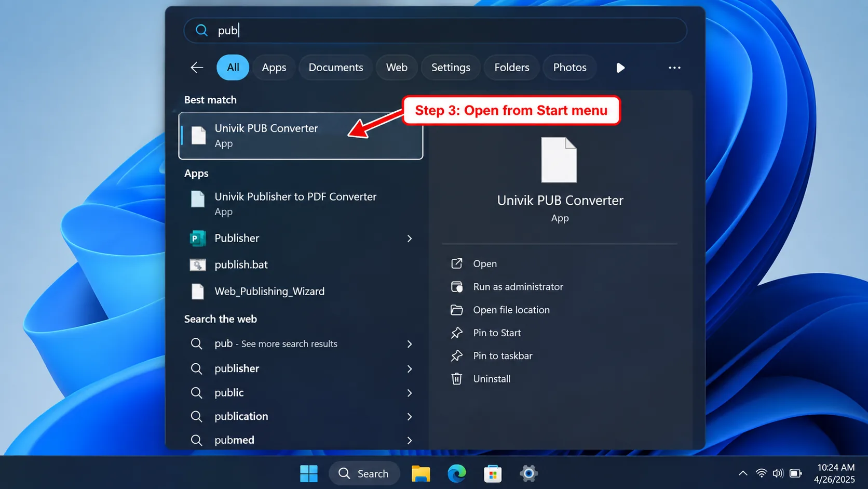
Task: Select web search 'pub - See more search results'
Action: pos(301,343)
